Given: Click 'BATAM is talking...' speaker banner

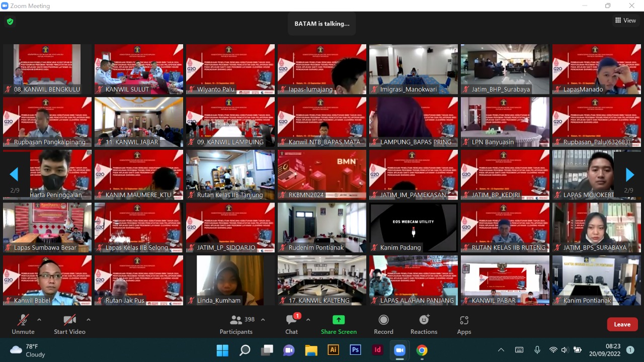Looking at the screenshot, I should point(322,24).
